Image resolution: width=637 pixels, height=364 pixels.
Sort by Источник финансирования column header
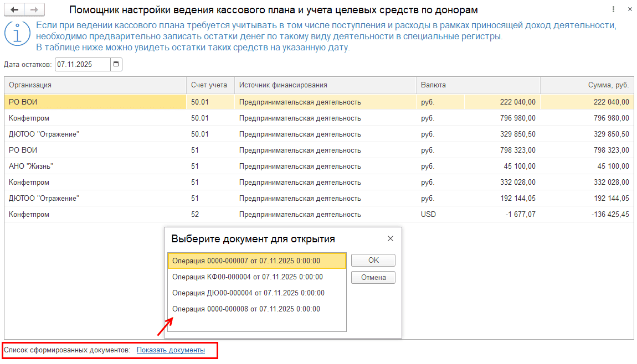[x=325, y=85]
